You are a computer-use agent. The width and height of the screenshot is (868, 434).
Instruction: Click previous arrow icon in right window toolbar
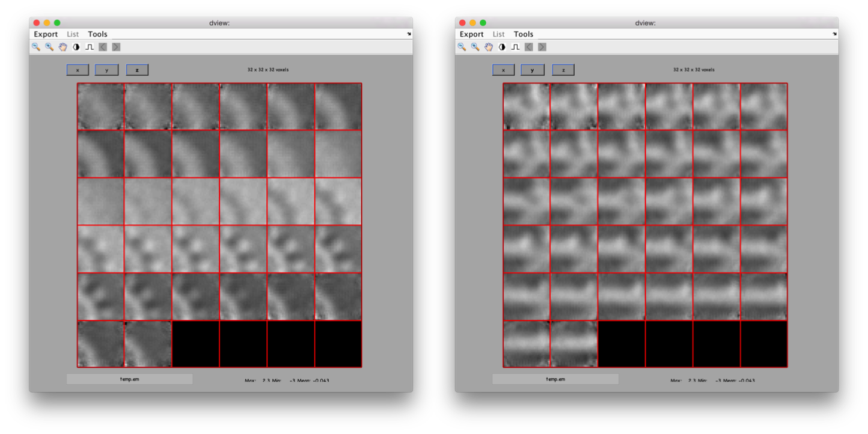[x=529, y=47]
